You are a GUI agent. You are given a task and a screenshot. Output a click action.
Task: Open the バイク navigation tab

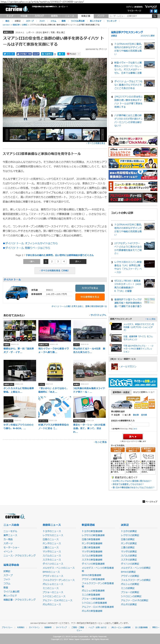(x=101, y=16)
